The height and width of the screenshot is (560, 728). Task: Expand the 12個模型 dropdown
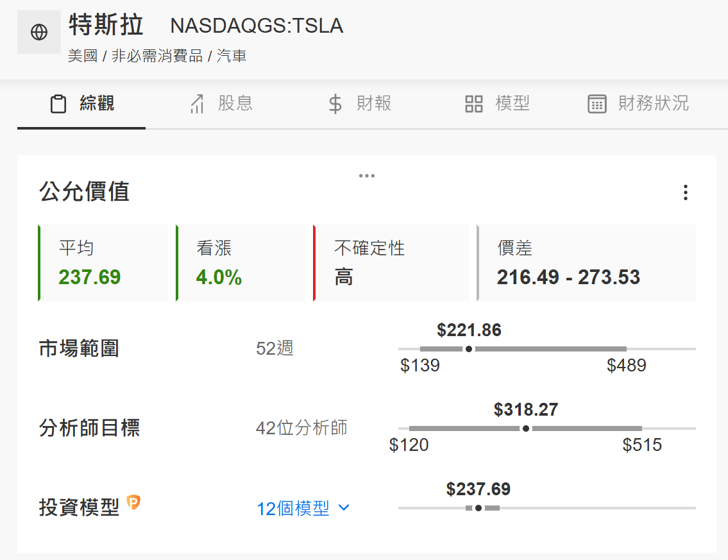click(303, 508)
